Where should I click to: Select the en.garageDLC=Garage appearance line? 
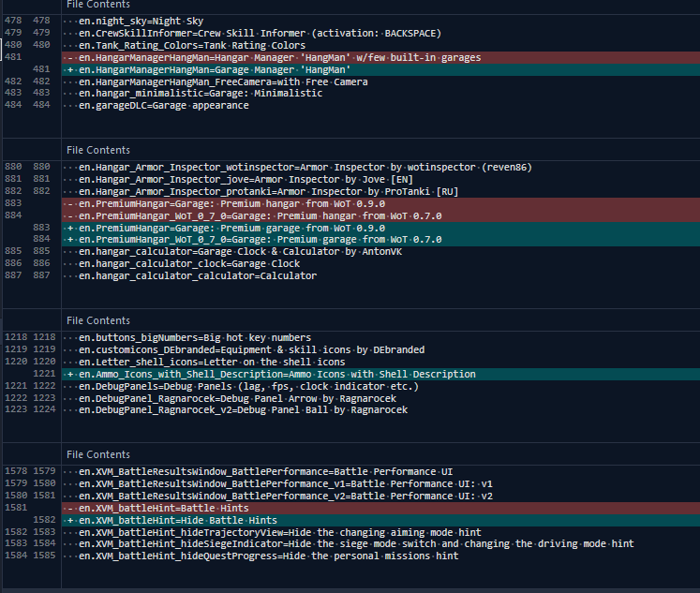coord(164,105)
